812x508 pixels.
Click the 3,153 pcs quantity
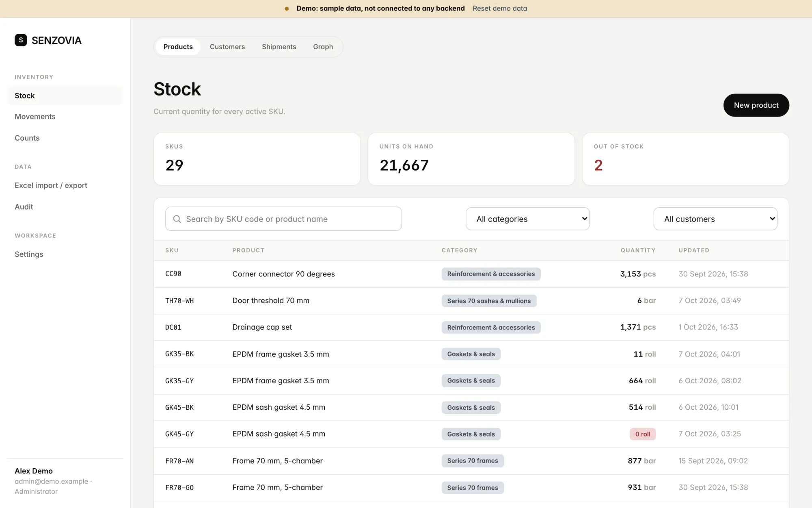tap(638, 274)
